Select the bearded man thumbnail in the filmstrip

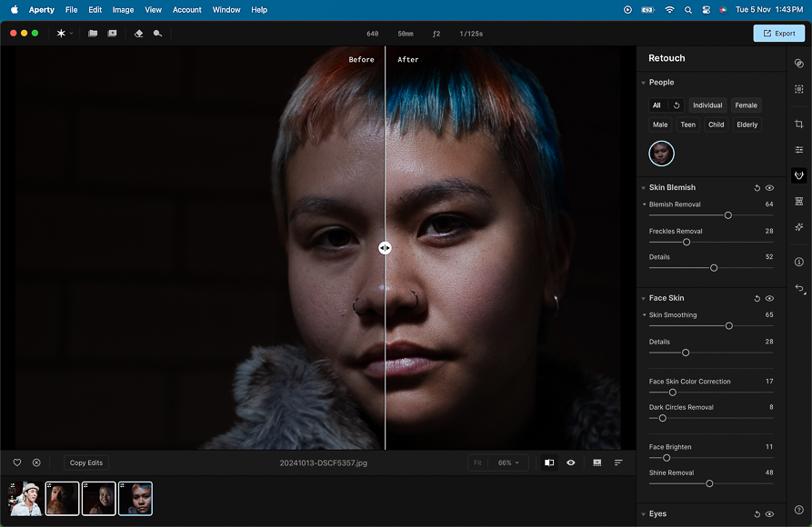[x=63, y=499]
